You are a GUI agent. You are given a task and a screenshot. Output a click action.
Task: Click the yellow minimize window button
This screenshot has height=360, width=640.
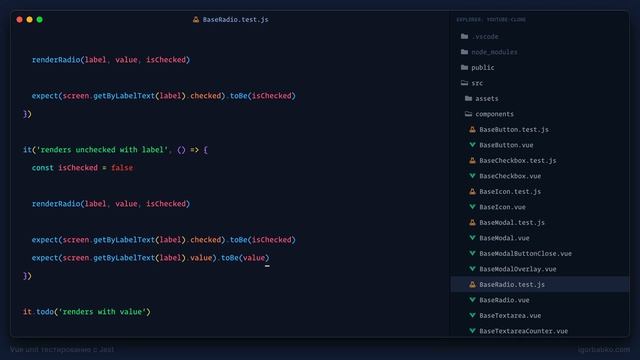[29, 19]
